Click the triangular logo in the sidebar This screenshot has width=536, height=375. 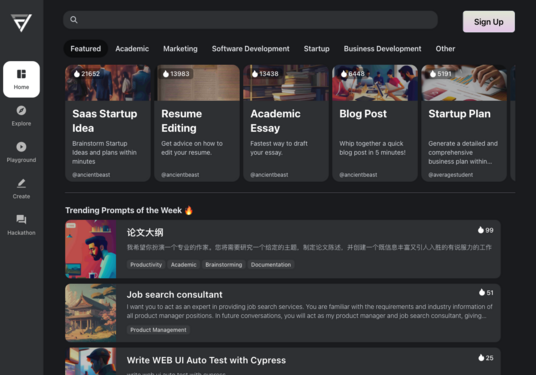tap(21, 23)
